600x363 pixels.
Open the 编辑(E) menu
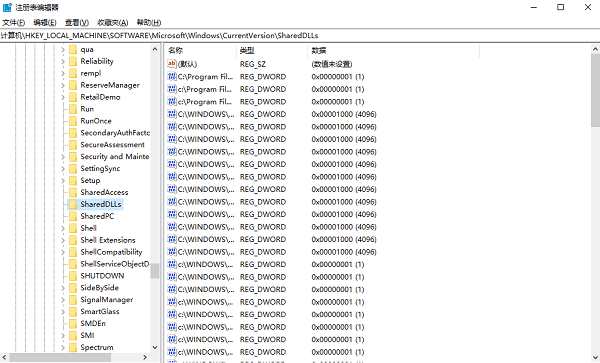(45, 23)
